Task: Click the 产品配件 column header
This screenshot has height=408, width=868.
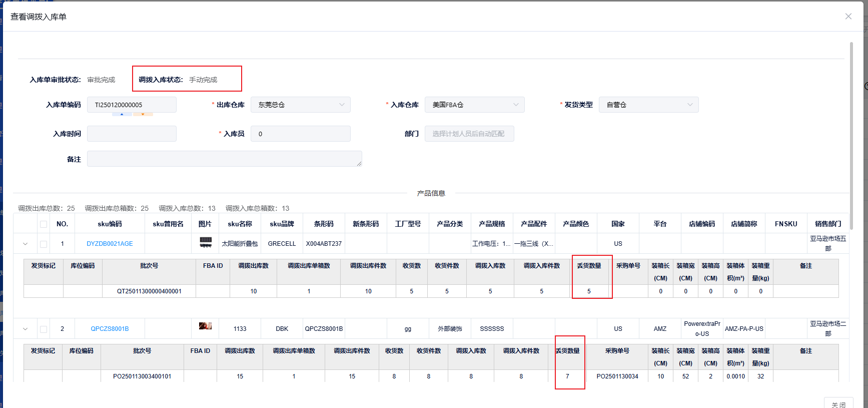Action: click(x=534, y=224)
